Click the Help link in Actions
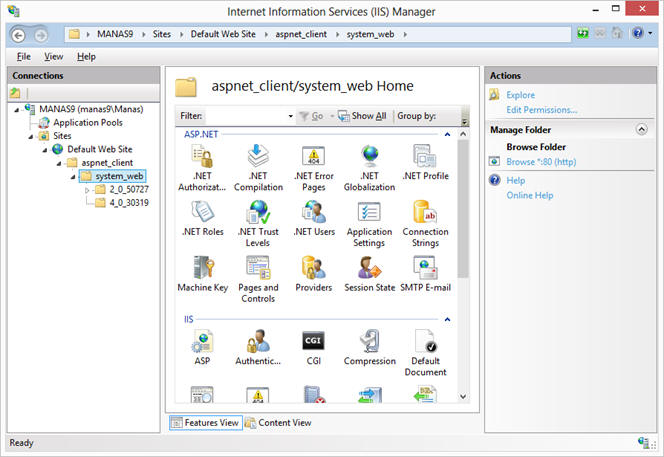The height and width of the screenshot is (457, 664). 515,180
